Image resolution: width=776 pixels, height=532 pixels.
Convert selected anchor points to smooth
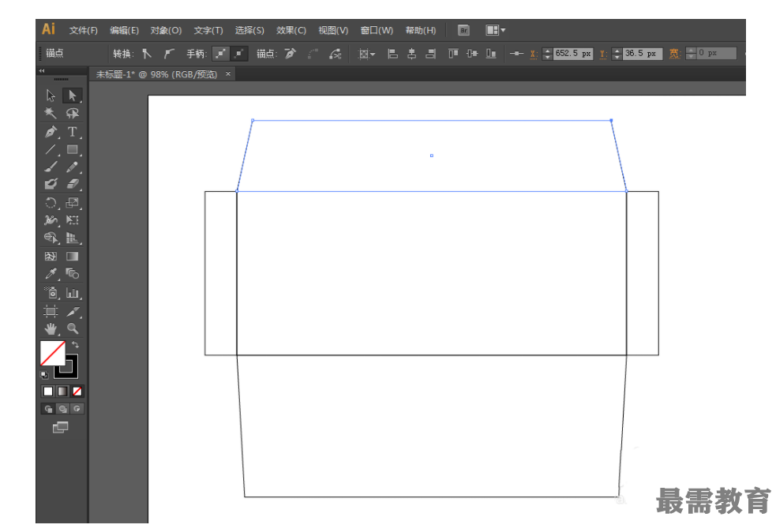click(169, 54)
